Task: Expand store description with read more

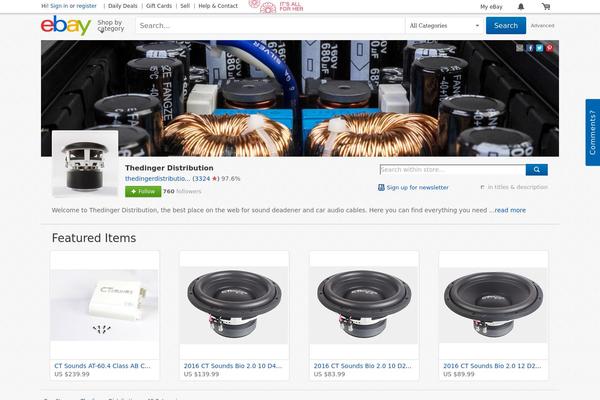Action: click(x=510, y=210)
